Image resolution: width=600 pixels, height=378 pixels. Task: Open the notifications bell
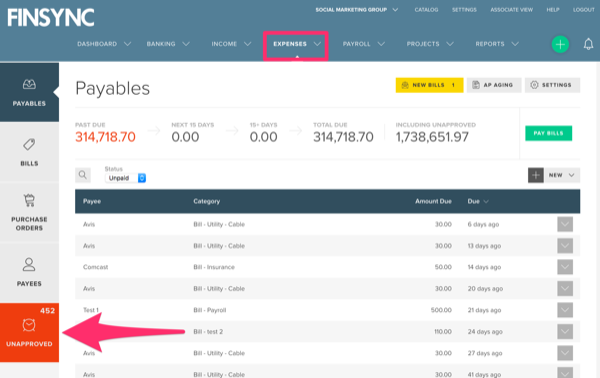[x=588, y=44]
